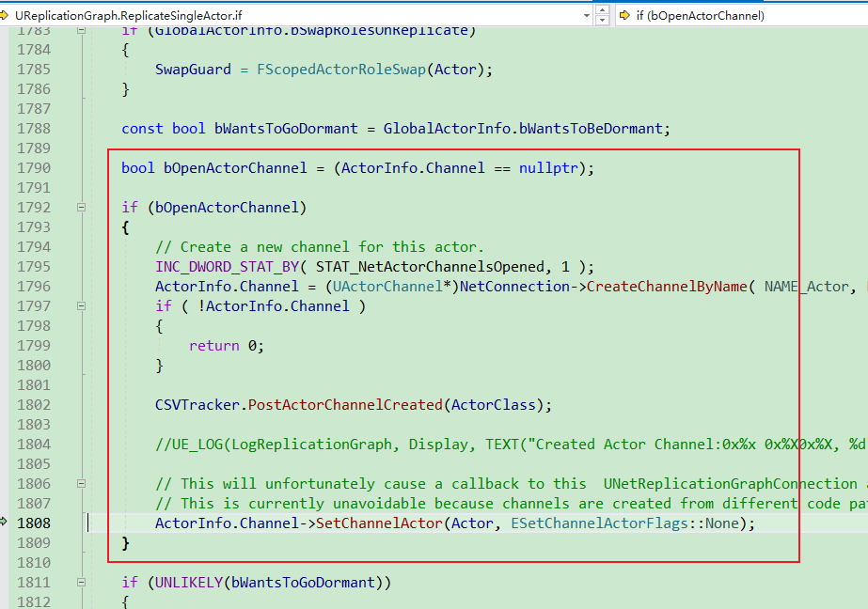
Task: Click 'CSVTracker' on line 1802
Action: point(197,405)
